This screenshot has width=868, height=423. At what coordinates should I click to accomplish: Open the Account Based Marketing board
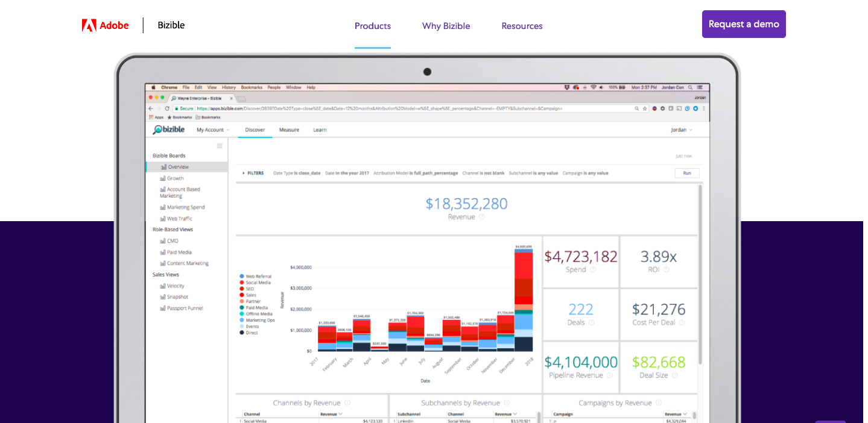point(180,193)
